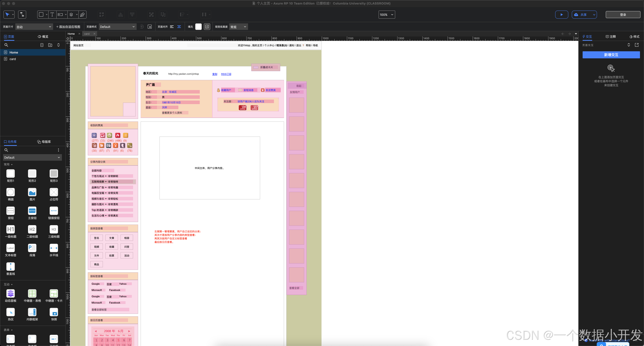Expand the Default library dropdown
Image resolution: width=644 pixels, height=346 pixels.
pos(32,157)
